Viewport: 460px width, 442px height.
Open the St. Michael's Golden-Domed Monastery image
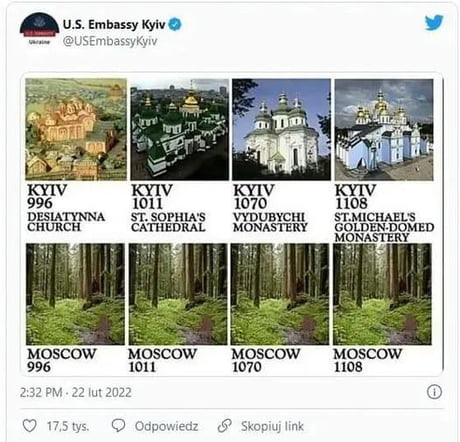point(384,129)
